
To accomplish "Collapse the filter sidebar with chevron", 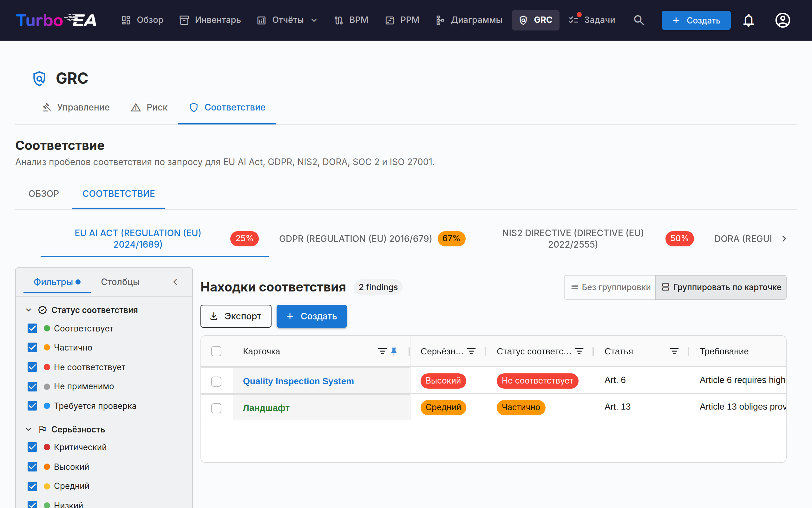I will [x=175, y=282].
